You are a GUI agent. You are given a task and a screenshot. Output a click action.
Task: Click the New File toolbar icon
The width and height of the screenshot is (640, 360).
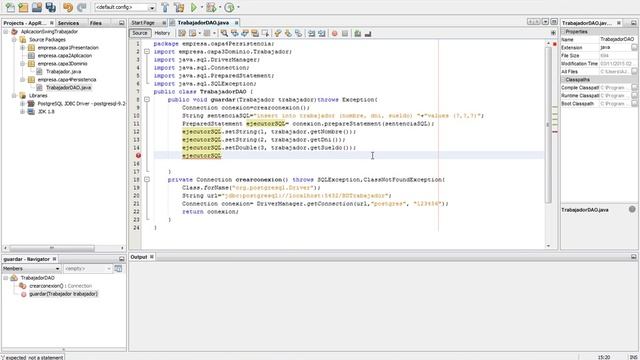coord(10,7)
